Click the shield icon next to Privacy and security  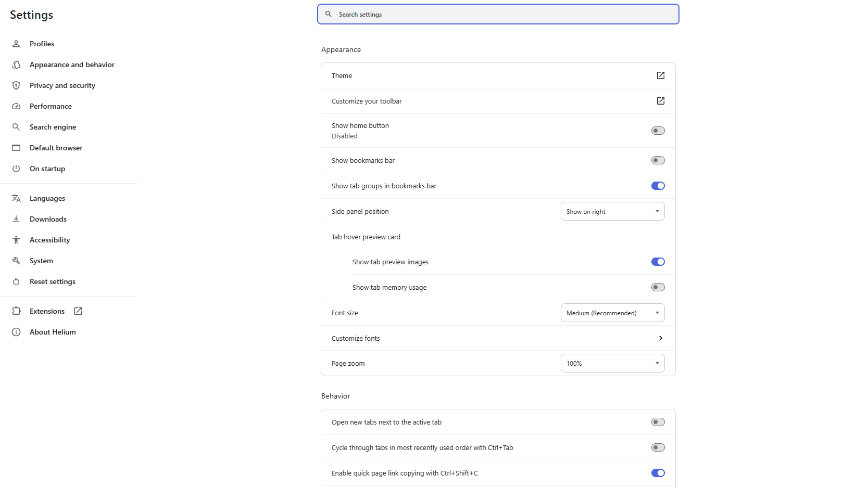pyautogui.click(x=16, y=85)
